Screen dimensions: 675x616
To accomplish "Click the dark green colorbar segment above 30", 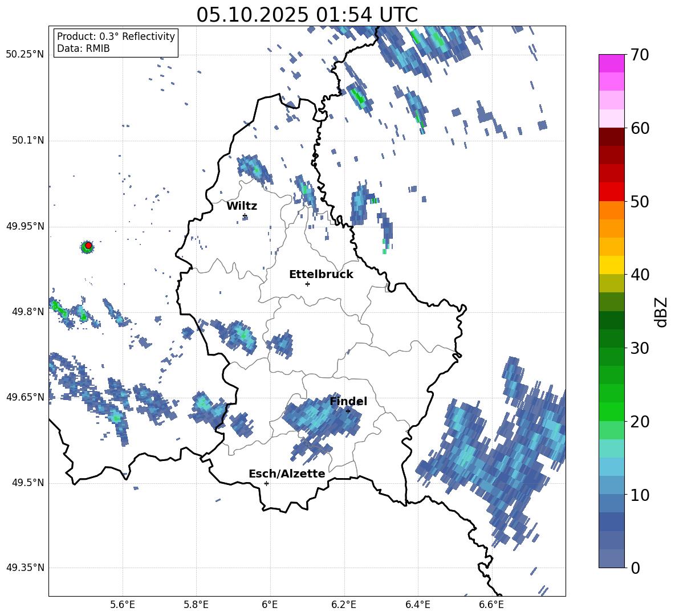I will pos(611,338).
